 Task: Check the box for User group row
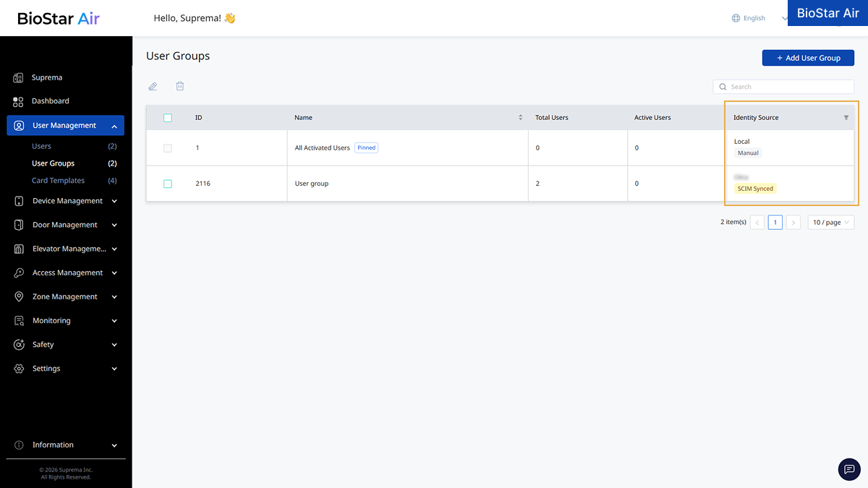pyautogui.click(x=168, y=184)
